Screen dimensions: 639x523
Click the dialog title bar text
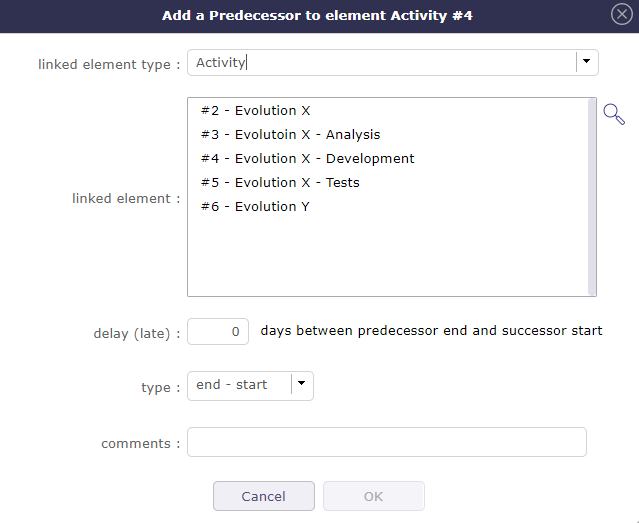(x=317, y=15)
